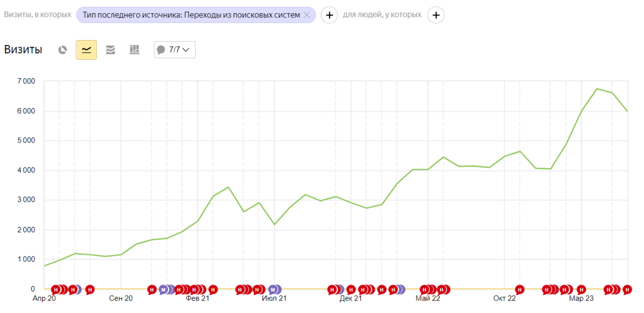Switch to the column chart view
This screenshot has width=644, height=313.
point(134,50)
